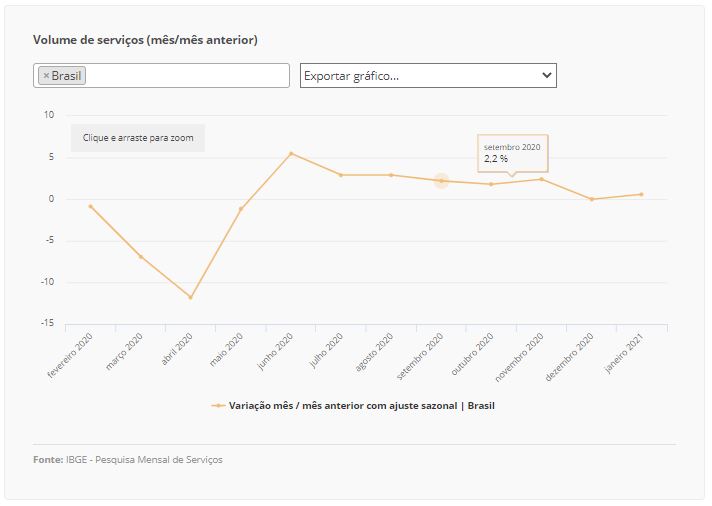Click the maio 2020 data point

click(241, 208)
